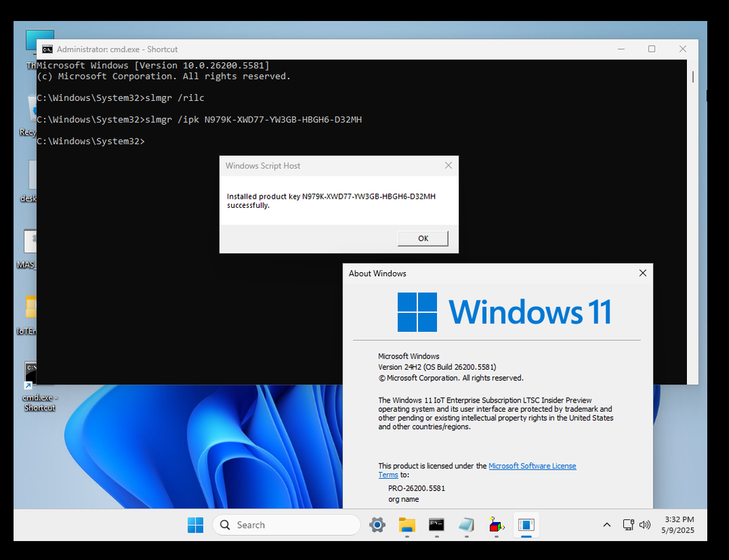Screen dimensions: 729x560
Task: Click the 'slmgr /rilc' command line text
Action: (x=175, y=98)
